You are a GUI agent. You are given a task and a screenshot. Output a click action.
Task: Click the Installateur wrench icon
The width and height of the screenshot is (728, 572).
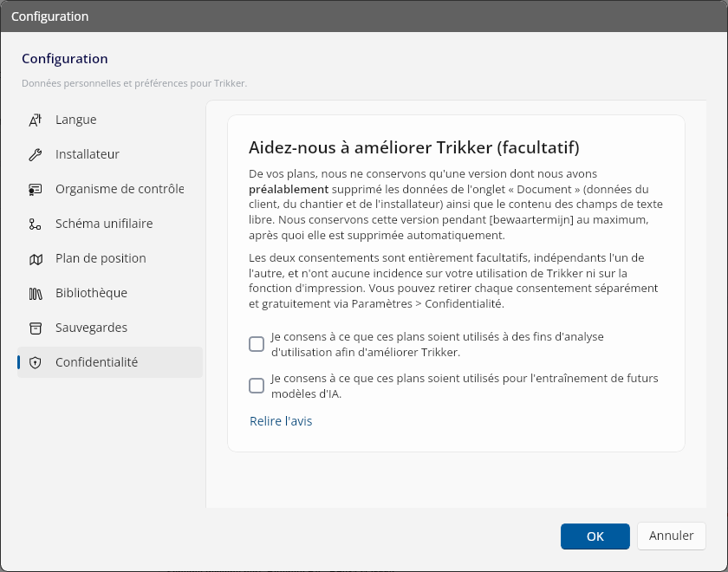(36, 154)
